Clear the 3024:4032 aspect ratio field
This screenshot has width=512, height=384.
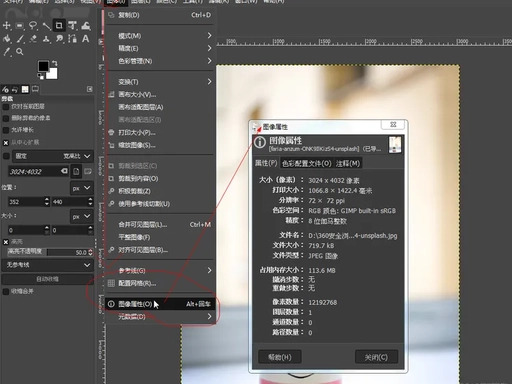64,171
